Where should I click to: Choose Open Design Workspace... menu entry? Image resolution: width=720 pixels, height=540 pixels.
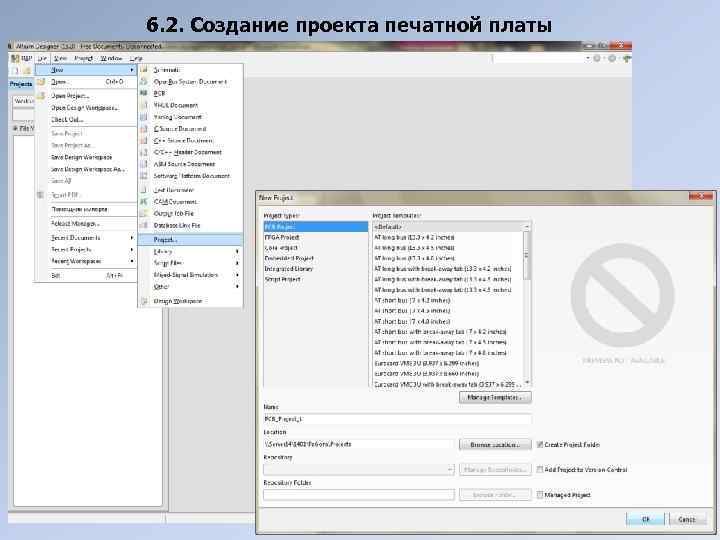[84, 108]
